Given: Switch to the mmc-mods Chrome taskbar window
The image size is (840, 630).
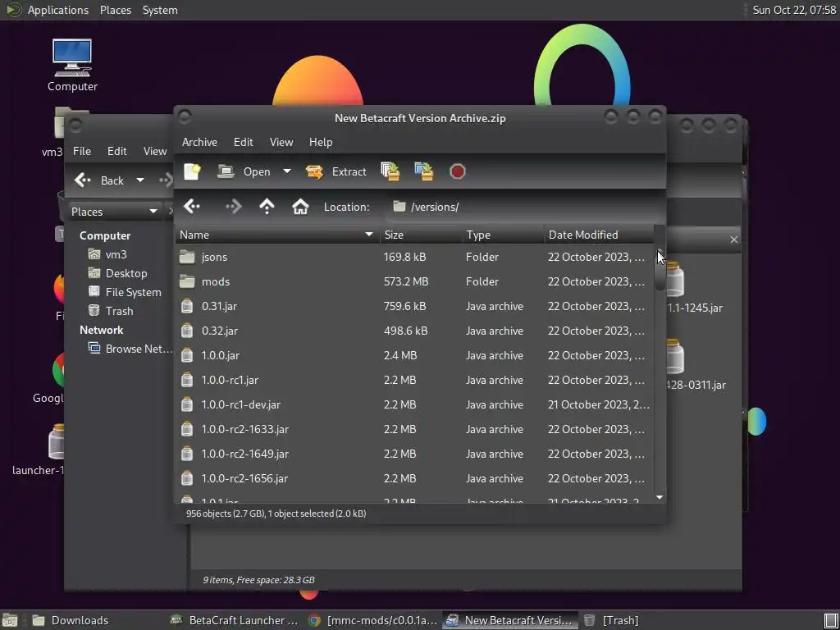Looking at the screenshot, I should tap(373, 620).
